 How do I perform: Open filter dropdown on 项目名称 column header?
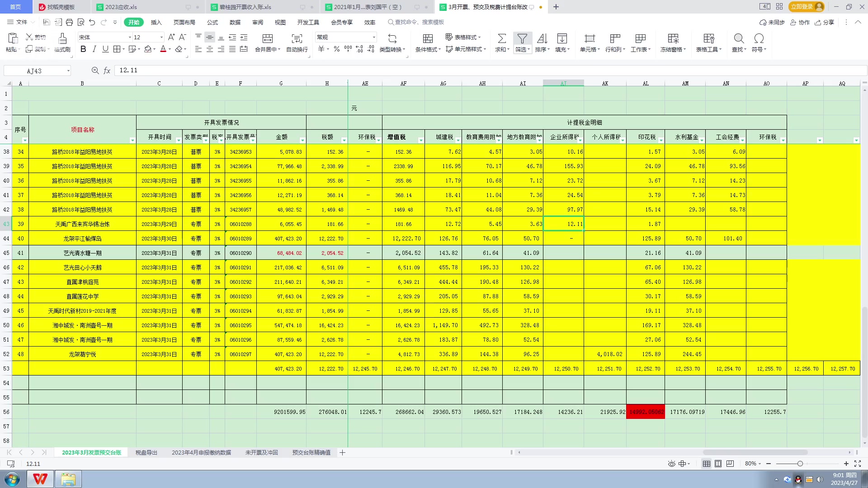(132, 141)
